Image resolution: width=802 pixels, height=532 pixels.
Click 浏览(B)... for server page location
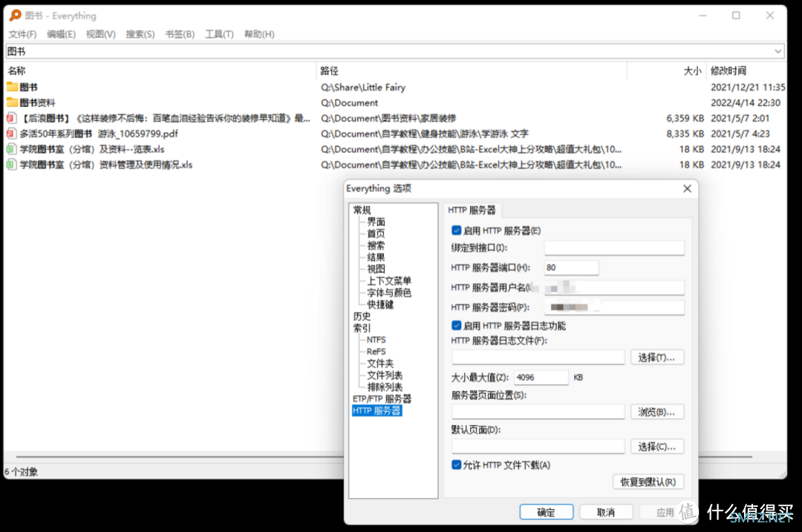coord(656,411)
